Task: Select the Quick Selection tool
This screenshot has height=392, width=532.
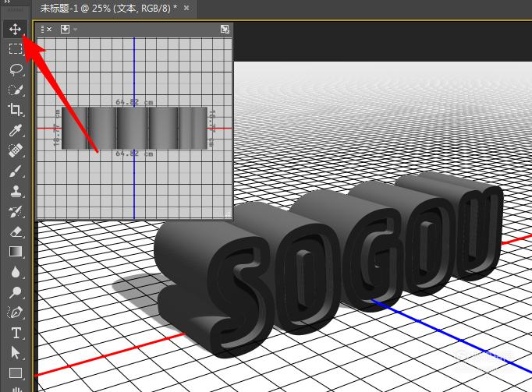Action: (x=16, y=90)
